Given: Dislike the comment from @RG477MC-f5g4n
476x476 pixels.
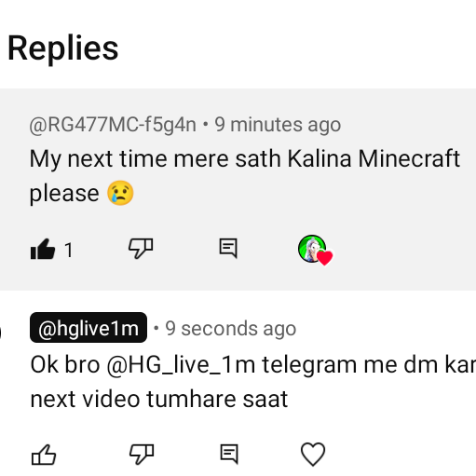Looking at the screenshot, I should pyautogui.click(x=141, y=249).
